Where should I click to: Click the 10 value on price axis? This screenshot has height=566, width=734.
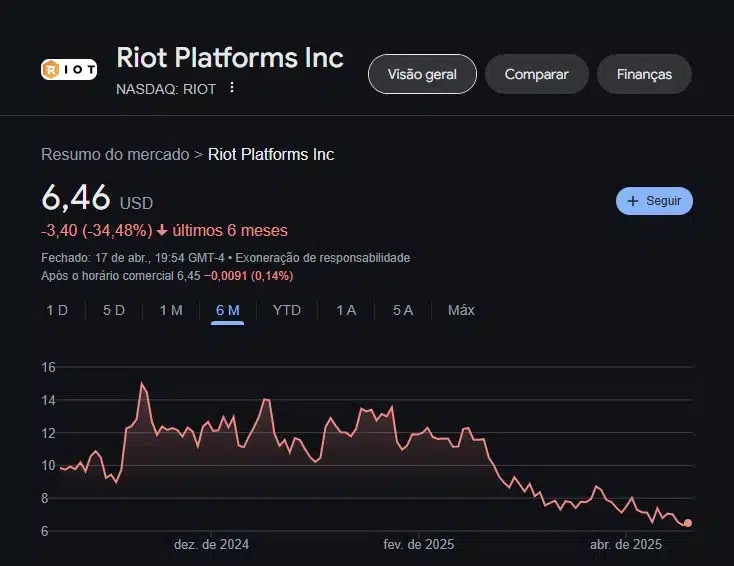pyautogui.click(x=48, y=465)
